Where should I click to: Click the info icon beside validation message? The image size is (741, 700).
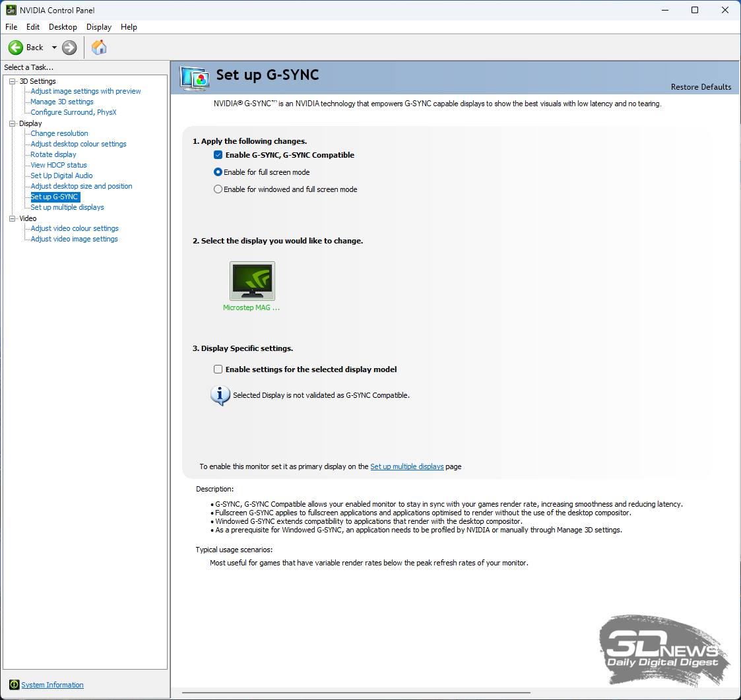click(220, 395)
